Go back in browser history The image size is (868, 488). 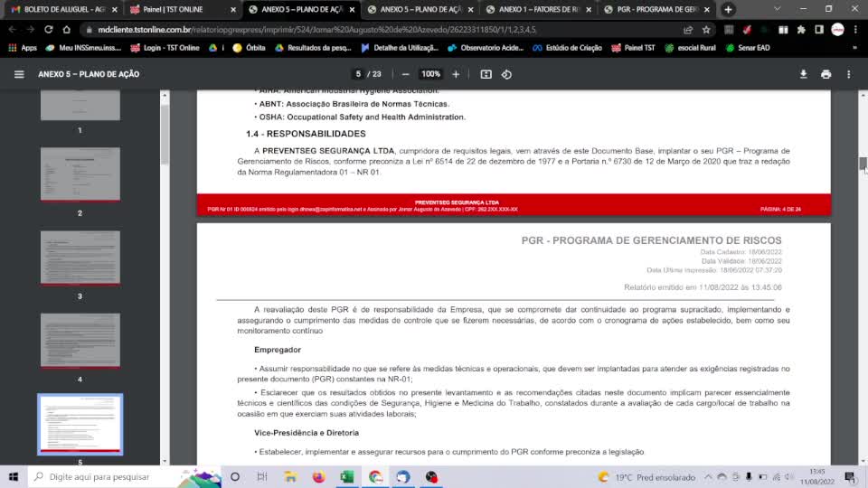pyautogui.click(x=12, y=29)
